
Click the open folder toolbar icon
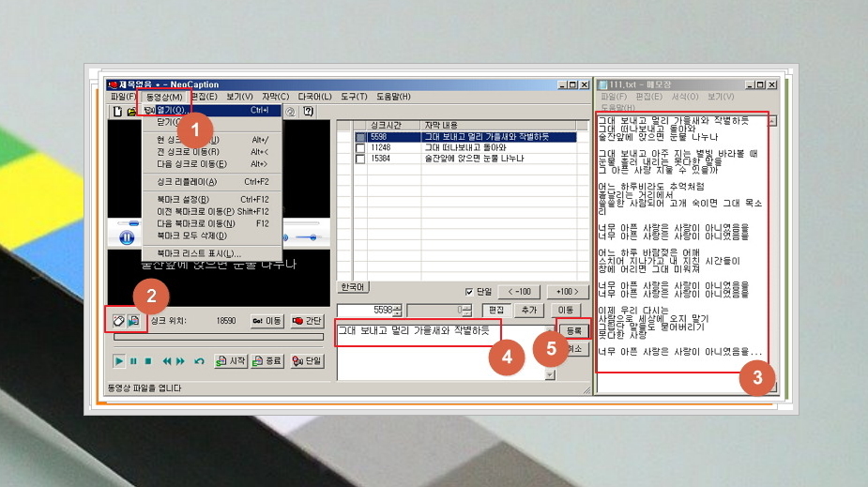click(131, 112)
